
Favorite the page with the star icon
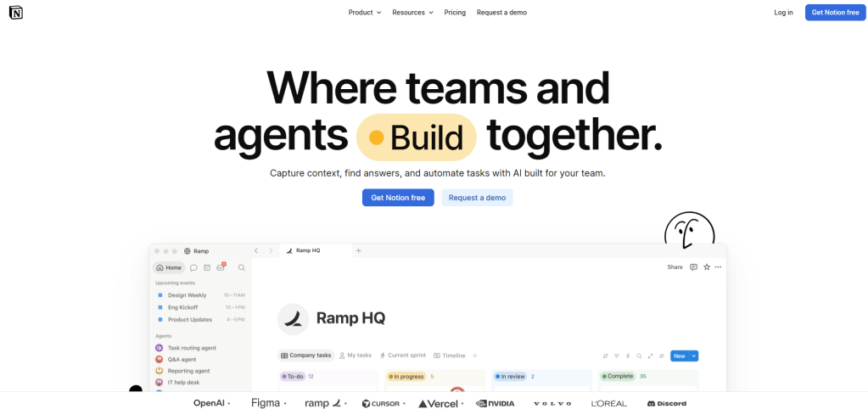[706, 267]
